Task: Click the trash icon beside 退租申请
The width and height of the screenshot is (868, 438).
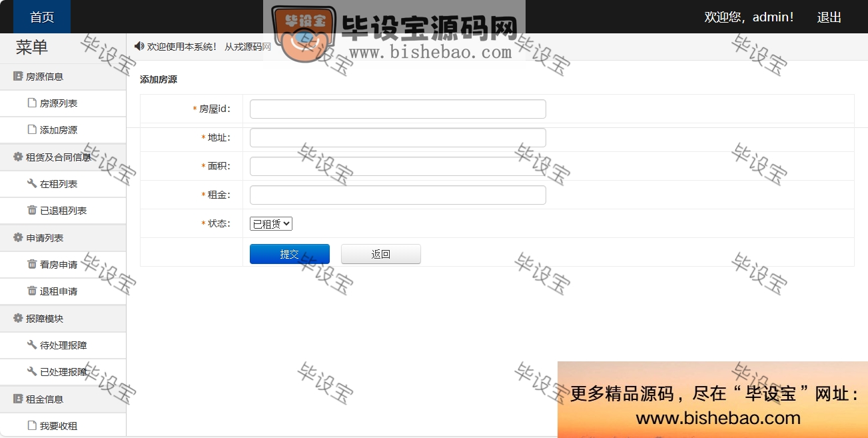Action: coord(31,291)
